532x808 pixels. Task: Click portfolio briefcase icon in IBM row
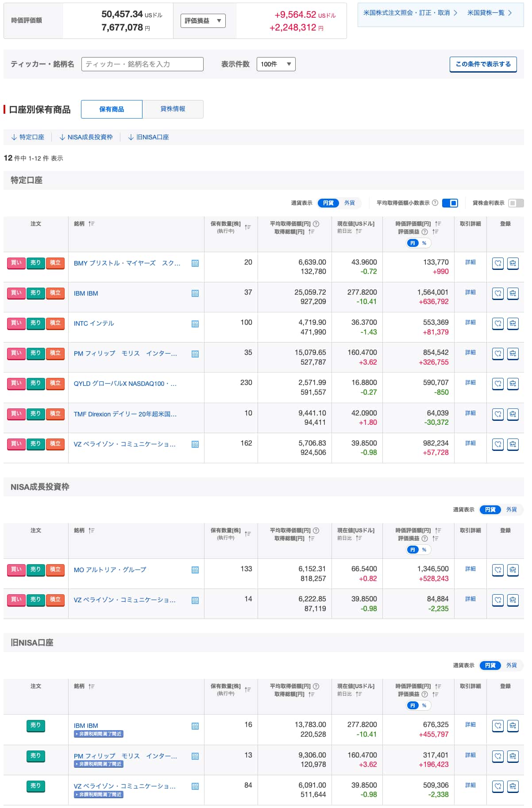(513, 294)
